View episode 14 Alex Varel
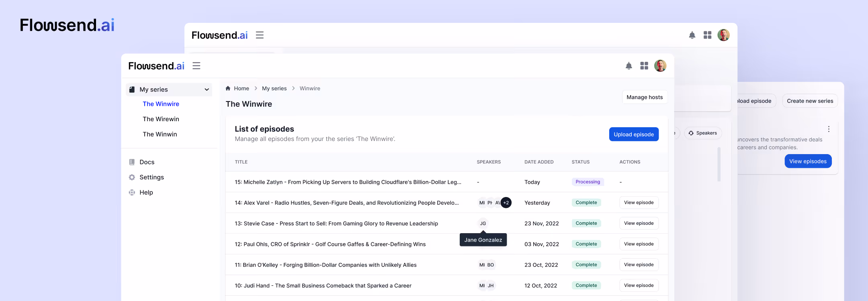The image size is (868, 301). click(639, 203)
